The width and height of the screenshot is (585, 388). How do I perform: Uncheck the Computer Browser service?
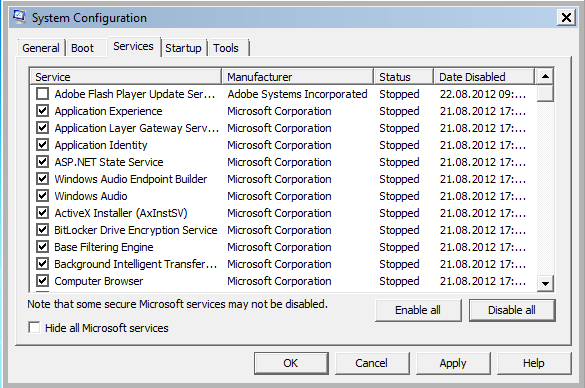point(43,281)
